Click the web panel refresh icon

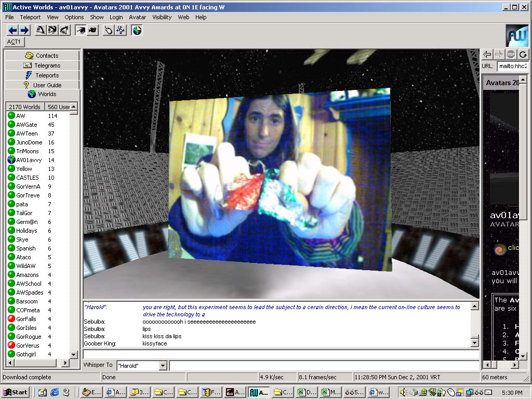523,54
